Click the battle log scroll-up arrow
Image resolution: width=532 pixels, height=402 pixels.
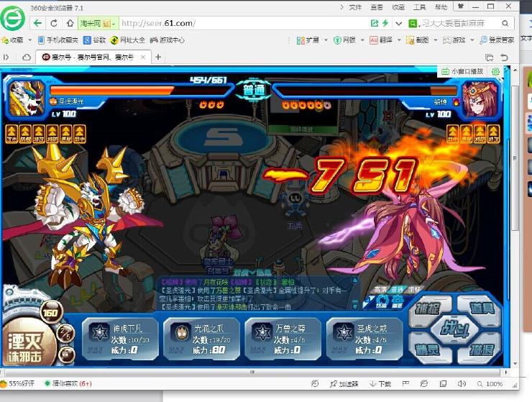[x=354, y=280]
